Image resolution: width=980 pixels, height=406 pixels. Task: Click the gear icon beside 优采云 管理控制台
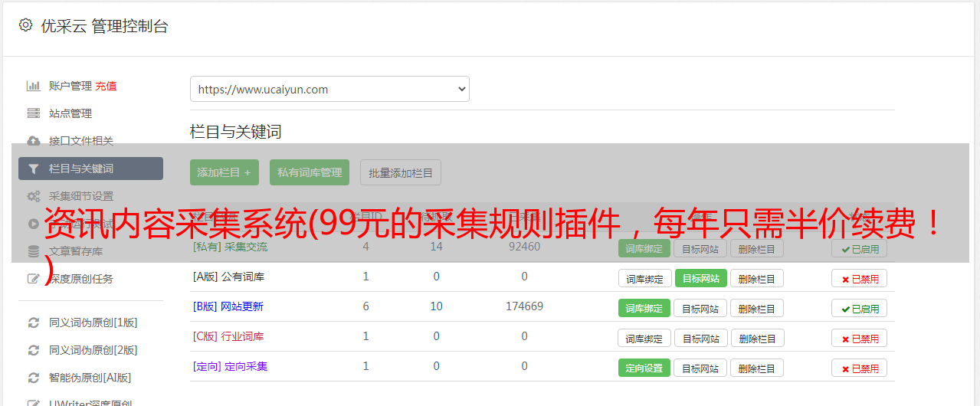point(26,25)
